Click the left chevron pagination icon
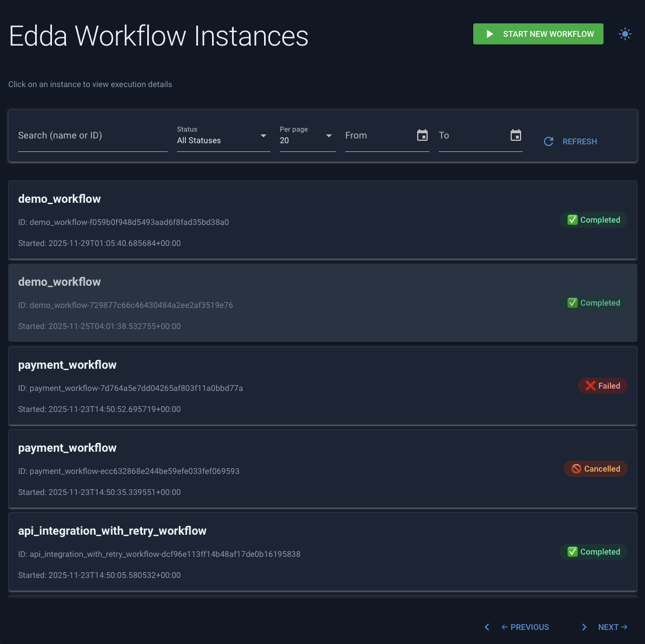This screenshot has height=644, width=645. pyautogui.click(x=487, y=627)
